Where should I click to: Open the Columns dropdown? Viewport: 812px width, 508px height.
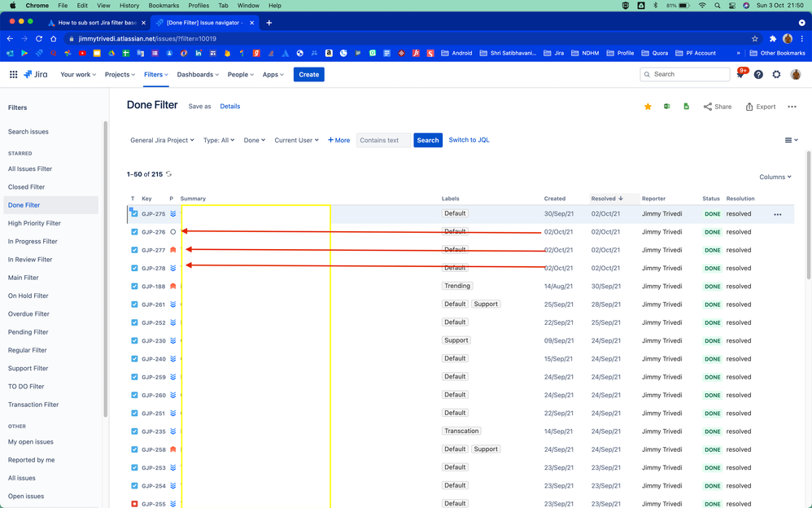[x=774, y=176]
